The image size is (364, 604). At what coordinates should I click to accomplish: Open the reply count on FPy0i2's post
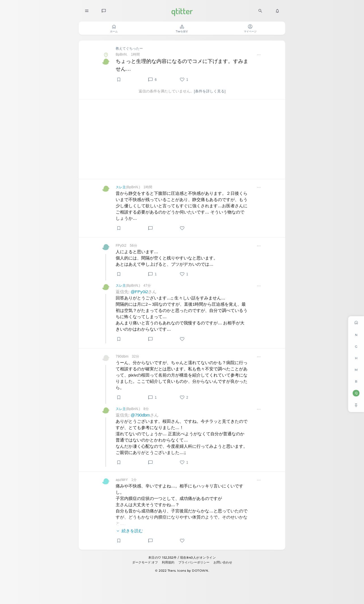pos(152,274)
